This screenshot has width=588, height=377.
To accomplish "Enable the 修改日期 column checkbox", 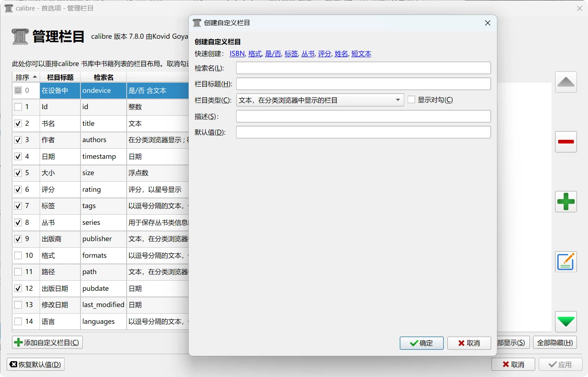I will 18,305.
